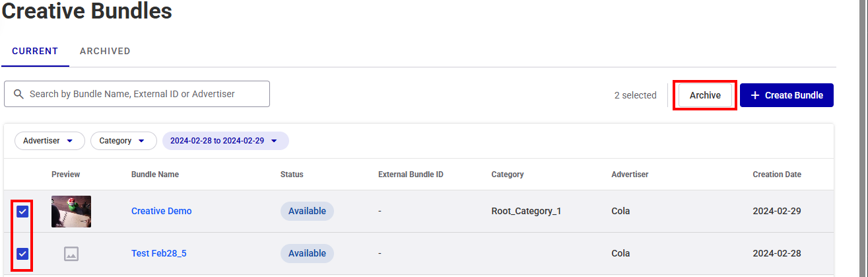
Task: Click Available status badge for Creative Demo
Action: 307,211
